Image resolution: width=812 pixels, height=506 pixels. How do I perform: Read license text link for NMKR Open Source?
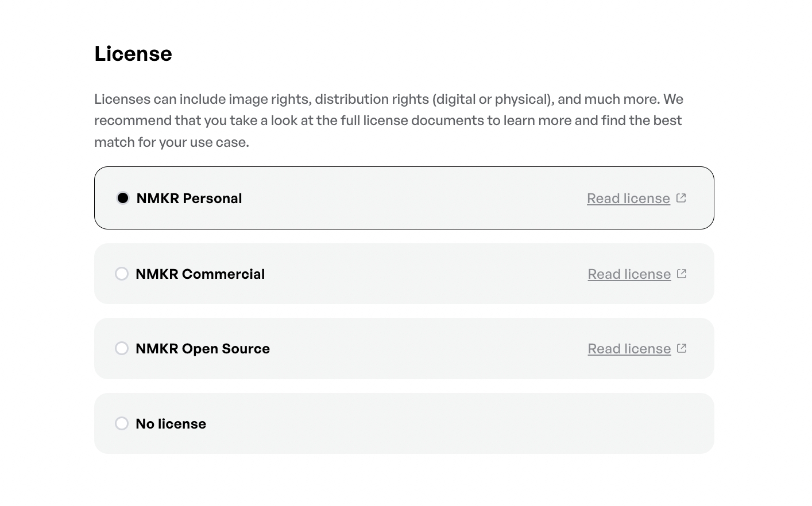[629, 349]
